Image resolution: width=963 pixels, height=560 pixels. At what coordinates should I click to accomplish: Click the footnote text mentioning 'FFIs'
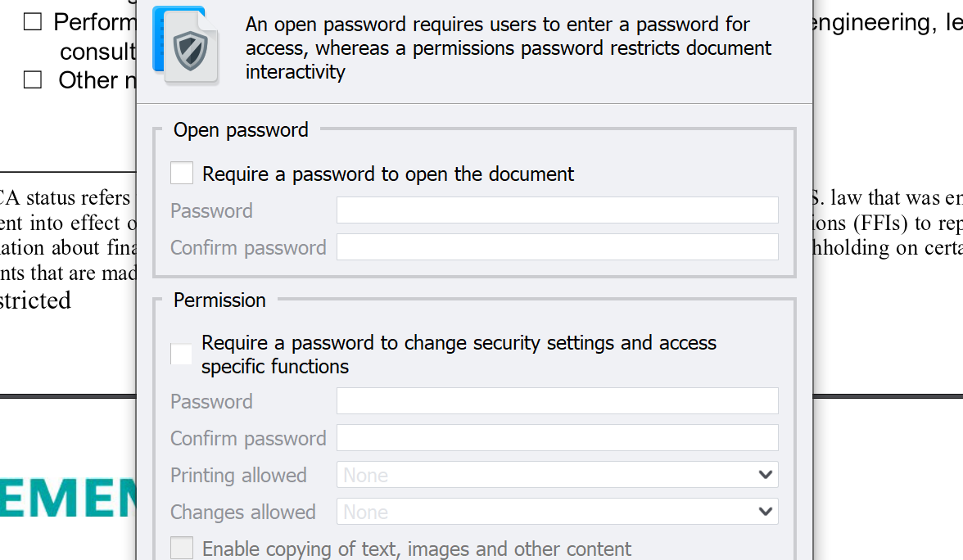tap(886, 224)
